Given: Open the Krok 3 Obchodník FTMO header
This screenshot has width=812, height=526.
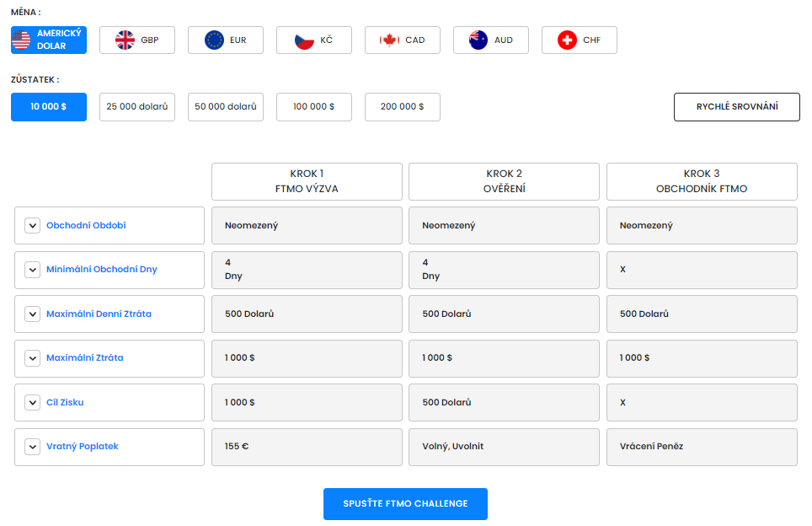Looking at the screenshot, I should pyautogui.click(x=702, y=181).
